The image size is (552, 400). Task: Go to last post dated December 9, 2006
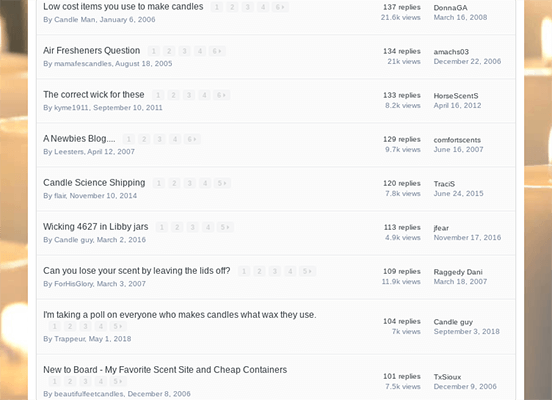[465, 386]
